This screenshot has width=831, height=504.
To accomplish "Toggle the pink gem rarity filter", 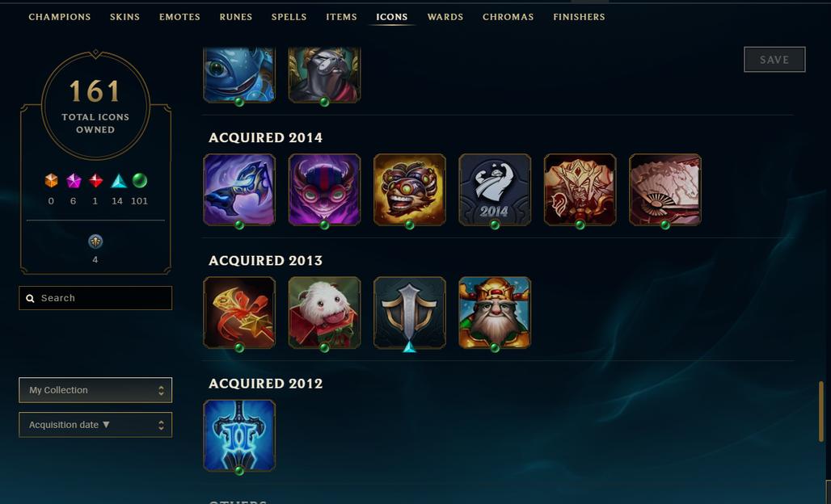I will click(x=74, y=181).
